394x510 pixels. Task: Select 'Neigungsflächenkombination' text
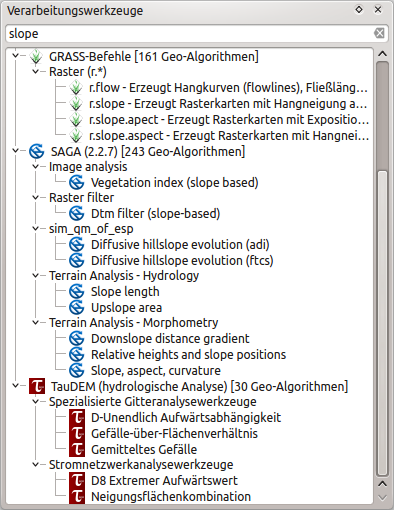[x=171, y=496]
